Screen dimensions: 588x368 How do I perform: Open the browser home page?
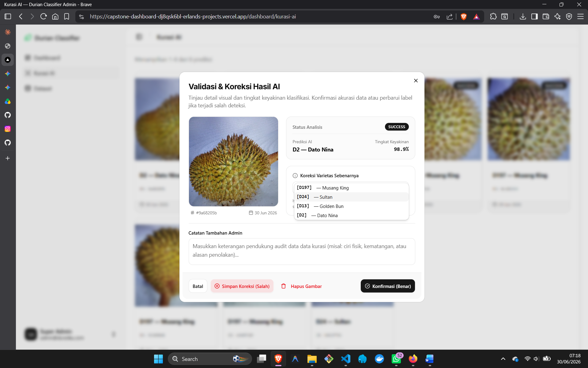point(55,17)
